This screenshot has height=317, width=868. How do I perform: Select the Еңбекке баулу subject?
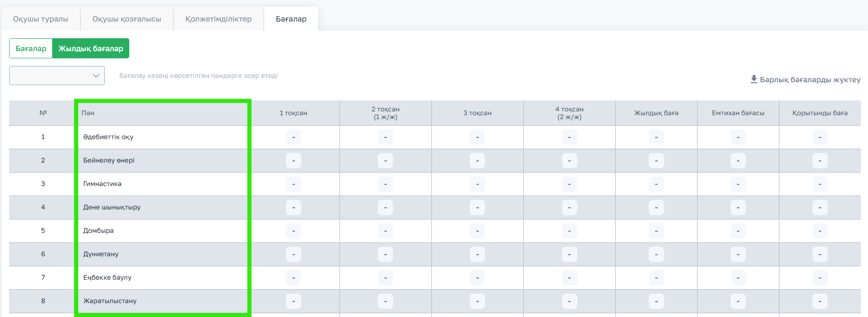click(x=107, y=277)
